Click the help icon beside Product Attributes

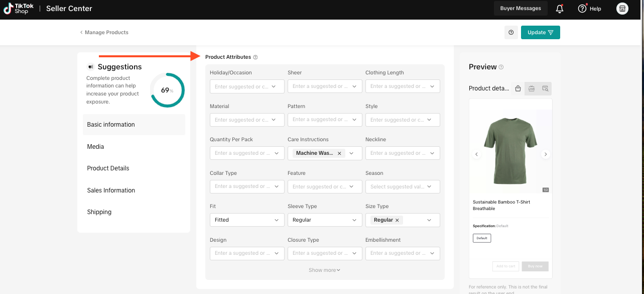point(255,57)
